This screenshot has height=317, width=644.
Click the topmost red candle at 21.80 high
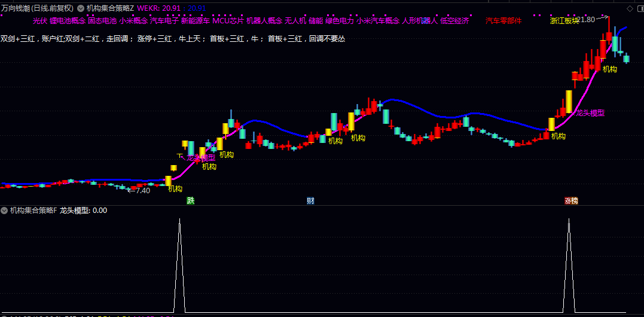[609, 36]
